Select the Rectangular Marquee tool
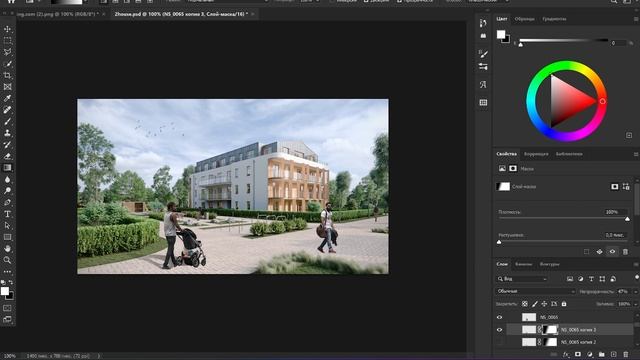The image size is (640, 360). click(x=7, y=41)
